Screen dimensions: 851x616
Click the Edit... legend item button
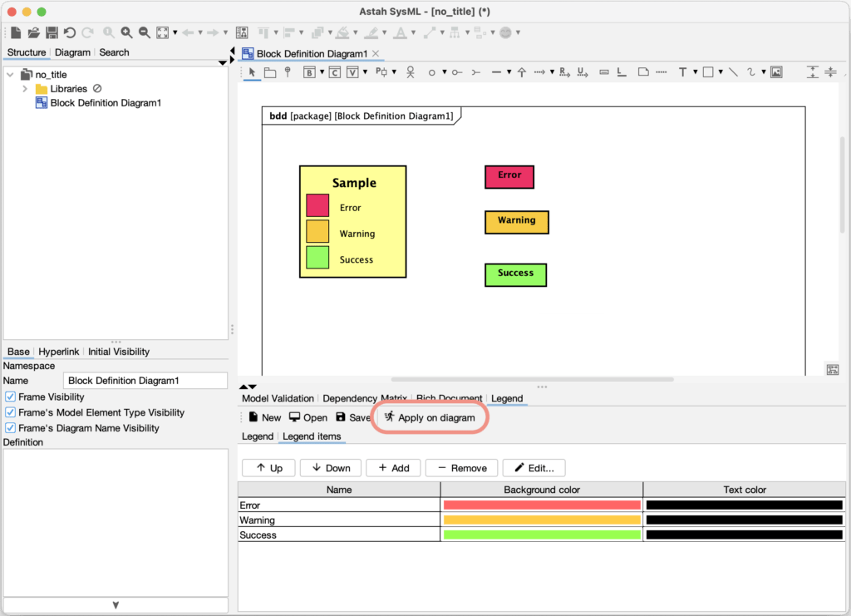(534, 468)
